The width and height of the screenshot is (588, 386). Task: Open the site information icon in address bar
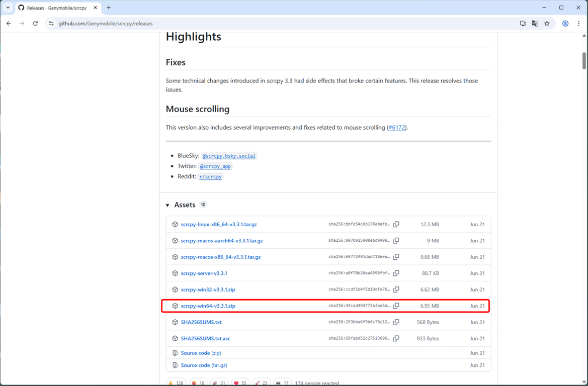point(51,23)
